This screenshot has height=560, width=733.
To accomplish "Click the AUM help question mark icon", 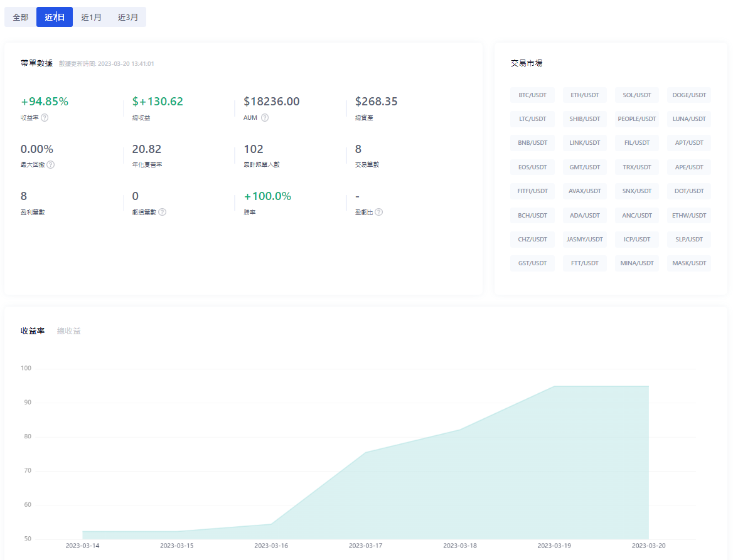I will tap(265, 117).
